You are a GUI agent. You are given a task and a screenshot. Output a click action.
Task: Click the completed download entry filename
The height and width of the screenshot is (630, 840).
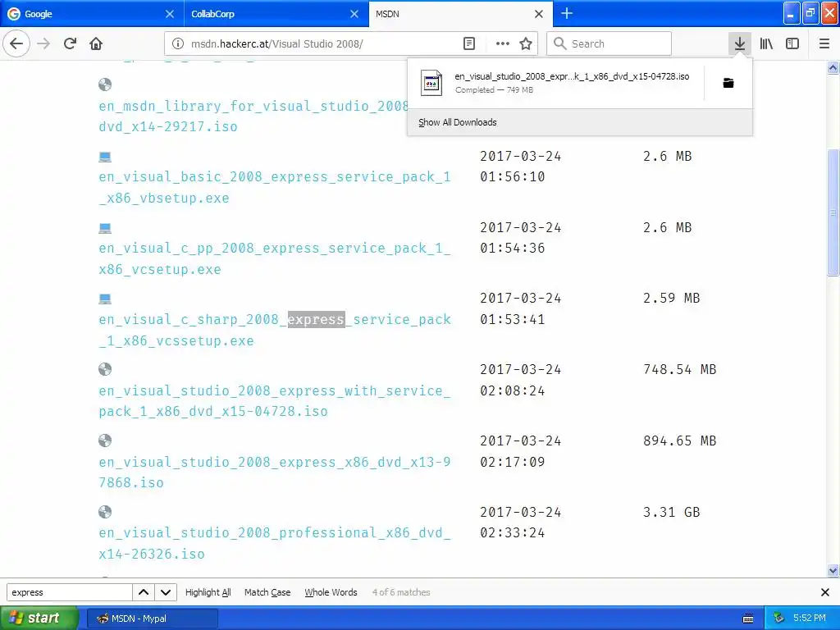coord(572,76)
